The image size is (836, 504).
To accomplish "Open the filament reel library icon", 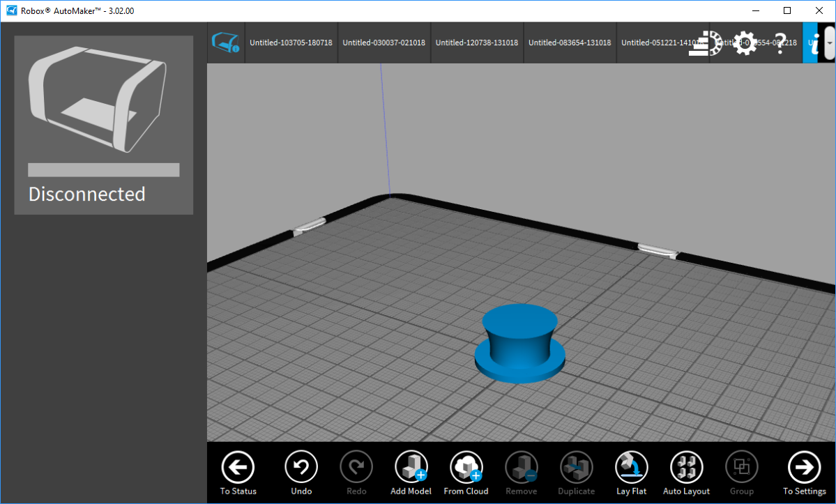I will click(x=707, y=43).
